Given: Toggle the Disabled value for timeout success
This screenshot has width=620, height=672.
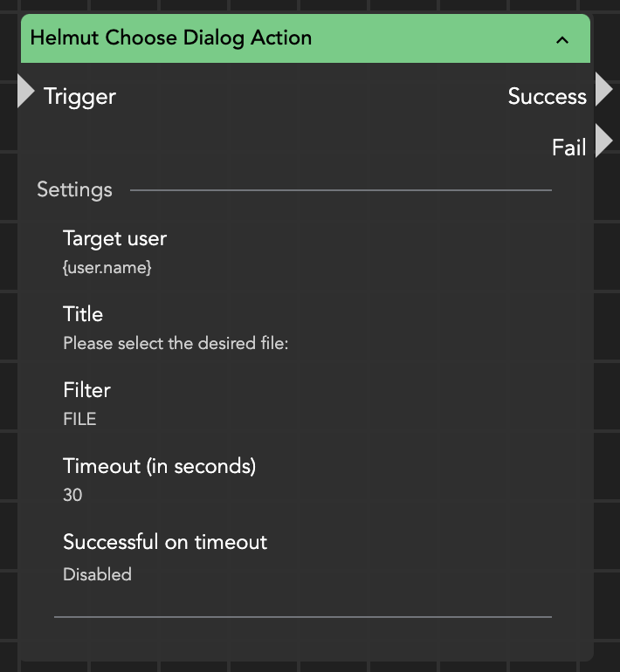Looking at the screenshot, I should (97, 574).
